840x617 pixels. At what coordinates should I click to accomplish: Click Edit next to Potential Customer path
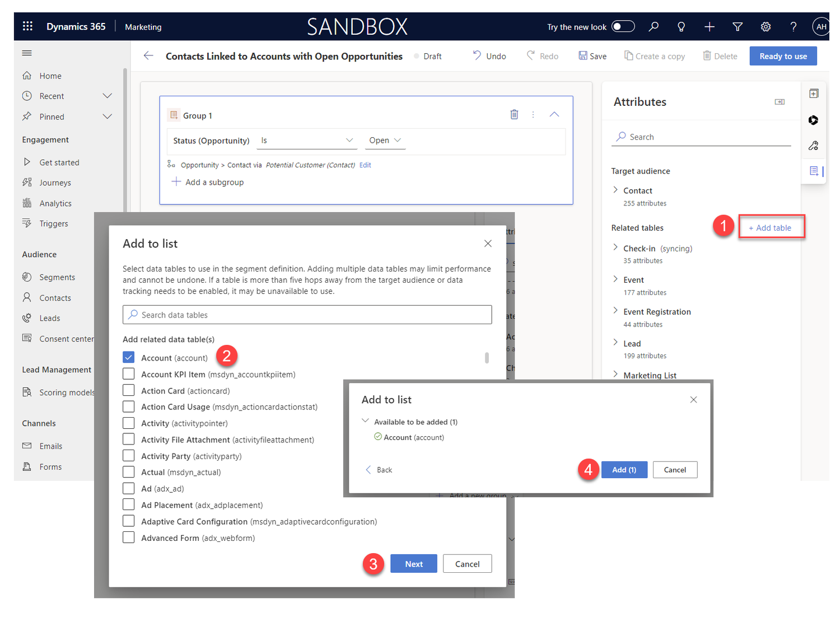pos(365,165)
